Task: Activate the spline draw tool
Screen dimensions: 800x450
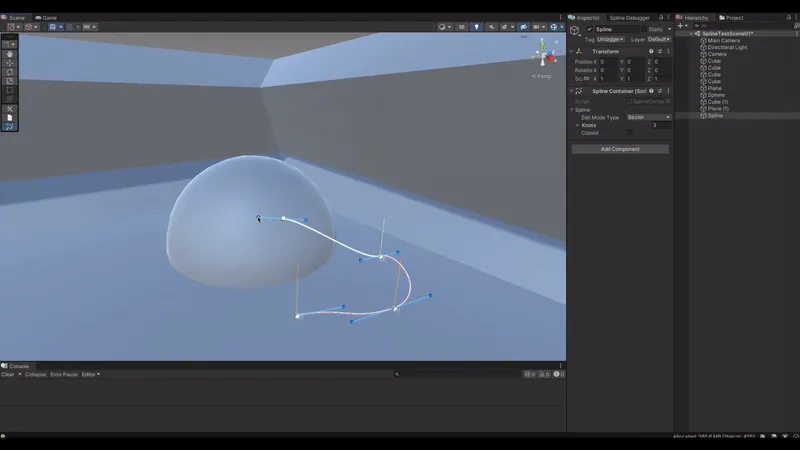Action: [x=10, y=127]
